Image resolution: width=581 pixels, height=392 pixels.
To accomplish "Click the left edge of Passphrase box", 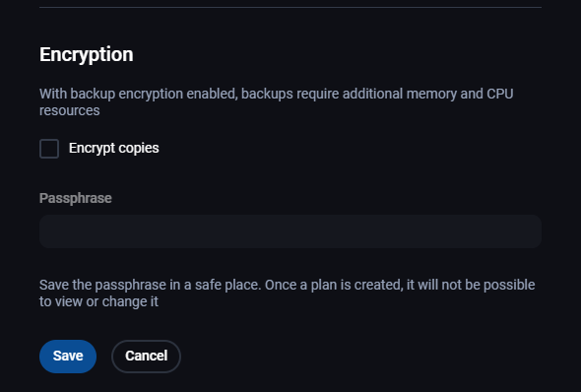I will [46, 231].
